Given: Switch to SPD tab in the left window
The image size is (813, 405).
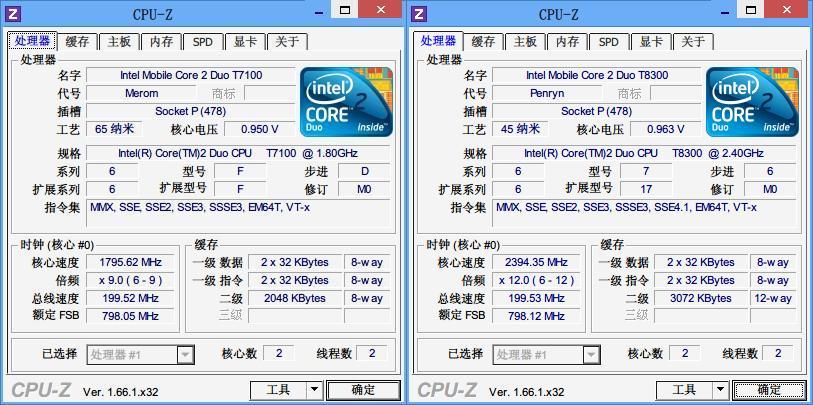Looking at the screenshot, I should pos(203,42).
